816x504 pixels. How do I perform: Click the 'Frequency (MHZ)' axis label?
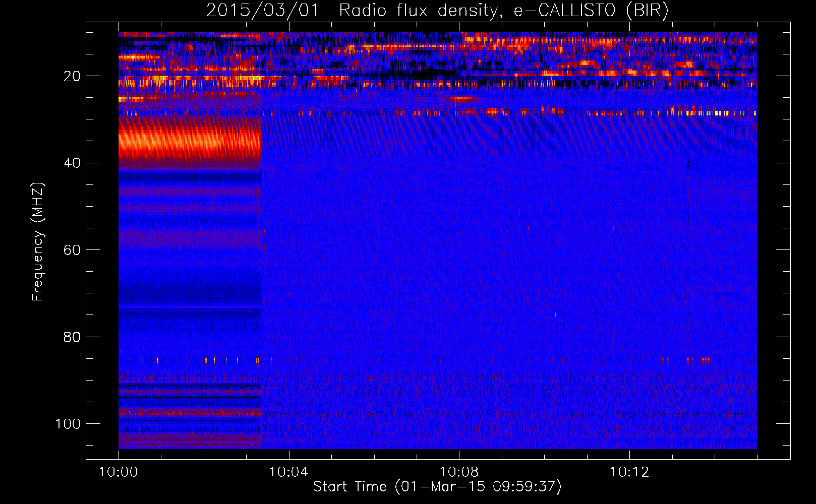pos(38,241)
